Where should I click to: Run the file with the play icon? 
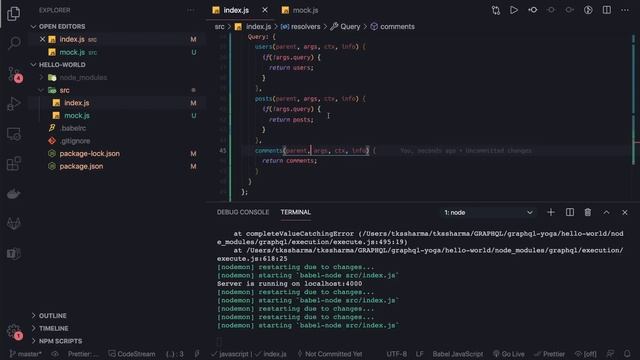[514, 10]
